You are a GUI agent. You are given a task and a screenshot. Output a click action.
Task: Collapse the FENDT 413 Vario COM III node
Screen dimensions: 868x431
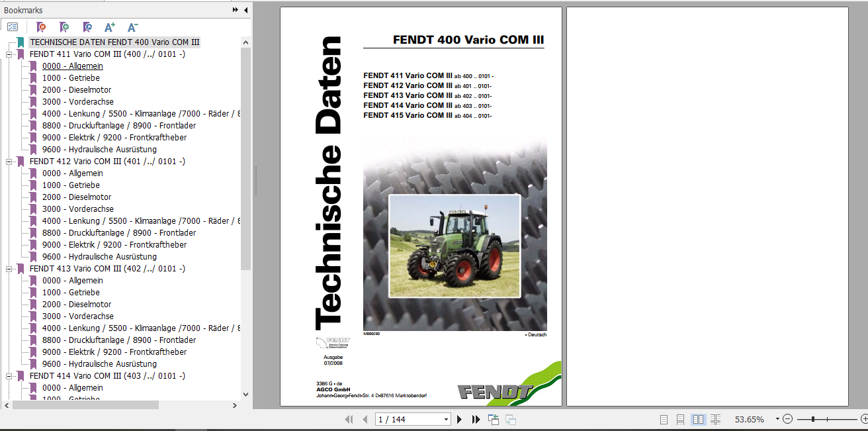point(9,269)
